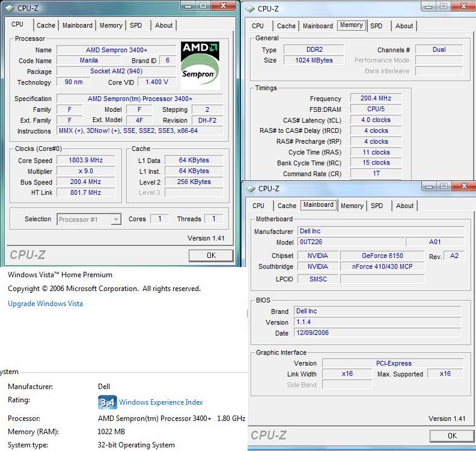This screenshot has width=476, height=451.
Task: Maximize the Memory CPU-Z window
Action: [444, 7]
